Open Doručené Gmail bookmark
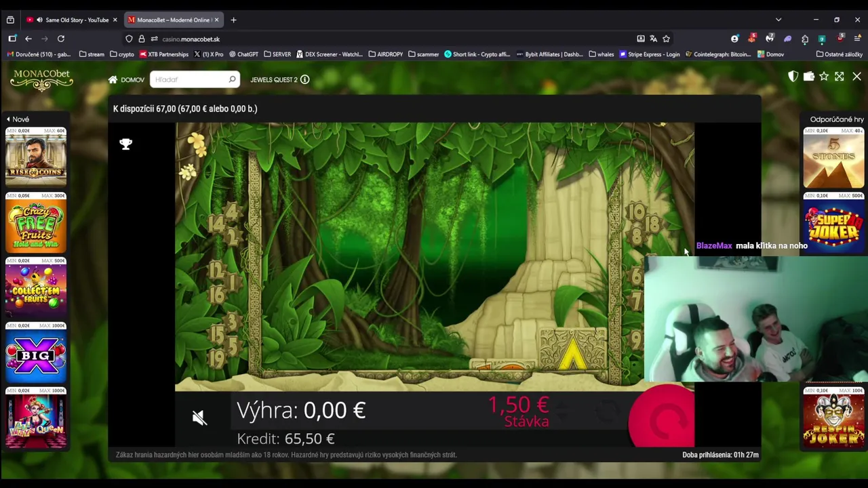Screen dimensions: 868x488 point(39,54)
